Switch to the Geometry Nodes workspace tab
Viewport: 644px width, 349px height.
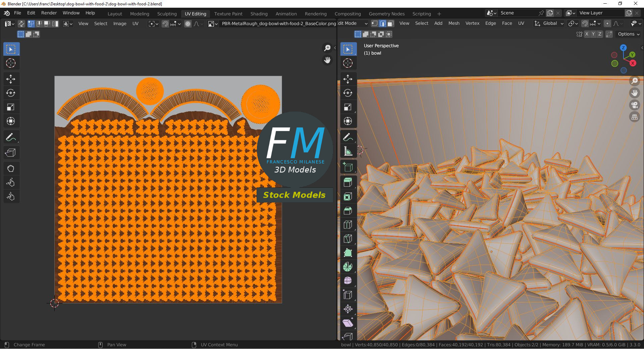tap(386, 14)
